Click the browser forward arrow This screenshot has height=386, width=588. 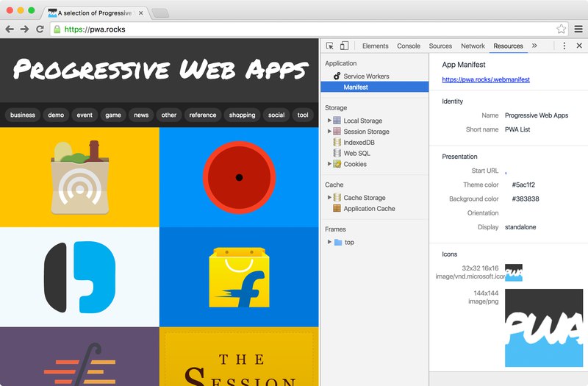pyautogui.click(x=24, y=29)
